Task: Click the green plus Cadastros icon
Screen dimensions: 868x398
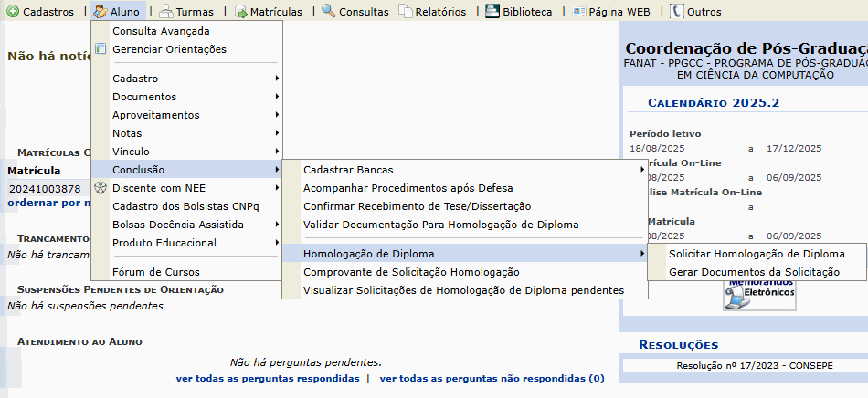Action: (x=12, y=12)
